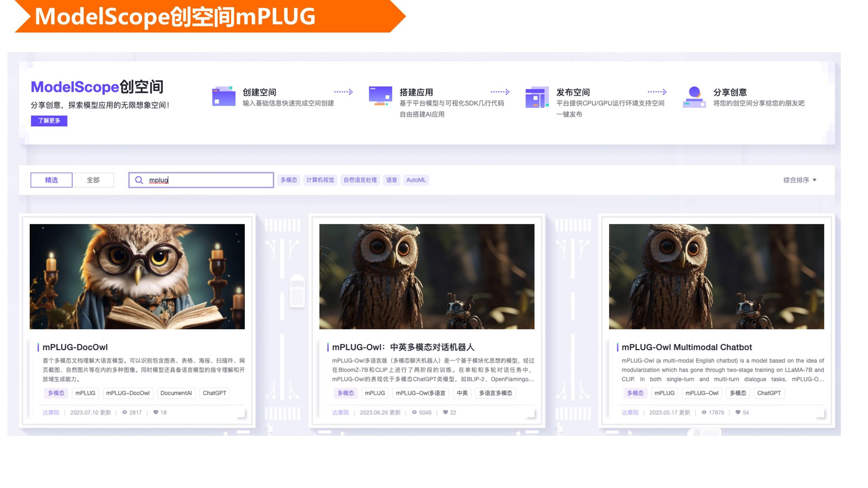Click the 了解更多 button
868x488 pixels.
(48, 121)
